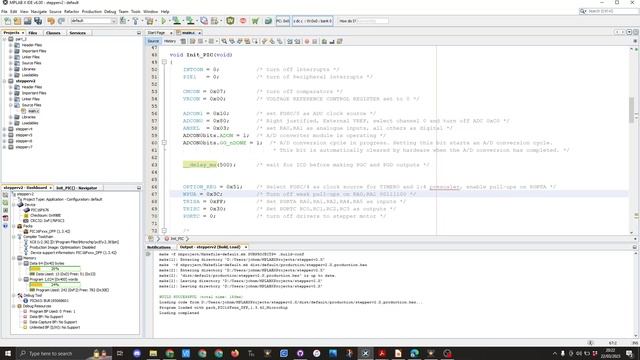Click the History editor view button
Screen dimensions: 640x360
coord(170,41)
